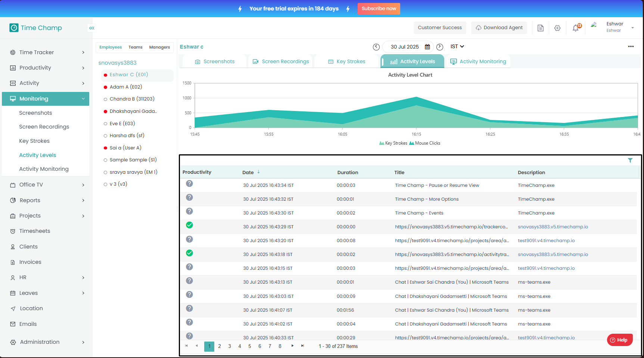Open Eshwar user profile dropdown
The image size is (644, 358).
[632, 28]
